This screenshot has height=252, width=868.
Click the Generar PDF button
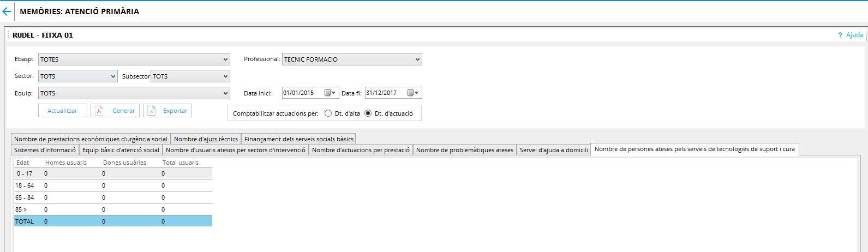click(x=115, y=111)
